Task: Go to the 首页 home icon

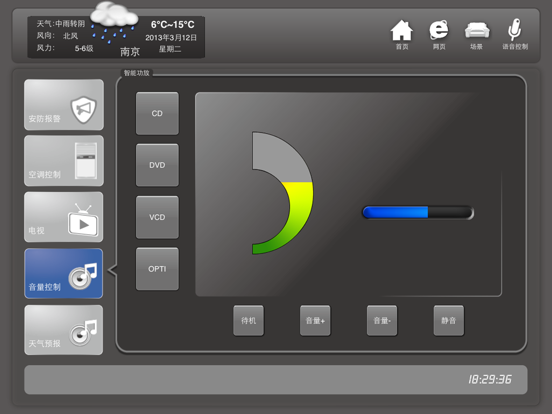Action: 402,34
